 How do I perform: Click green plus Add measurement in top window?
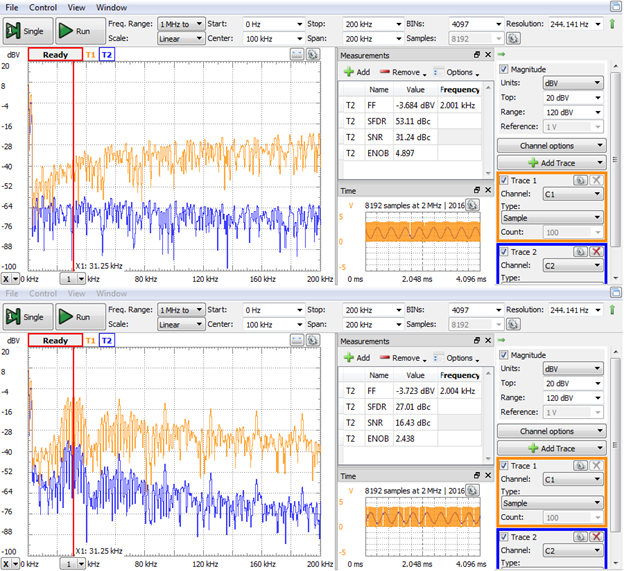pyautogui.click(x=349, y=72)
